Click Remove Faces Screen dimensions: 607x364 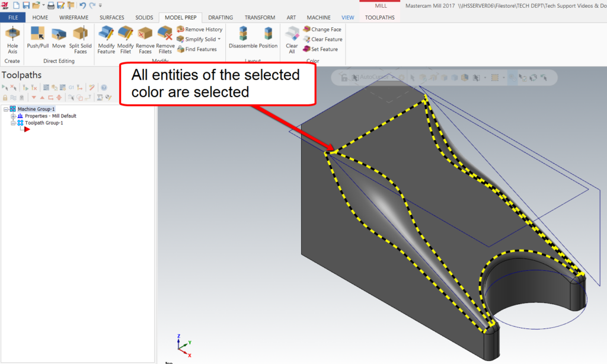point(145,40)
